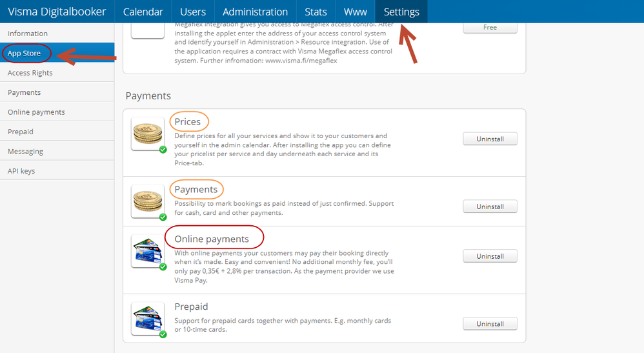Viewport: 644px width, 353px height.
Task: Click the Prices app coin icon
Action: tap(148, 134)
